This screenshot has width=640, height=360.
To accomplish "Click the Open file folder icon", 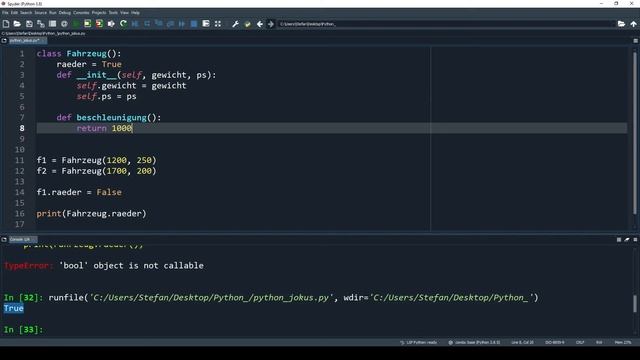I will click(x=17, y=24).
